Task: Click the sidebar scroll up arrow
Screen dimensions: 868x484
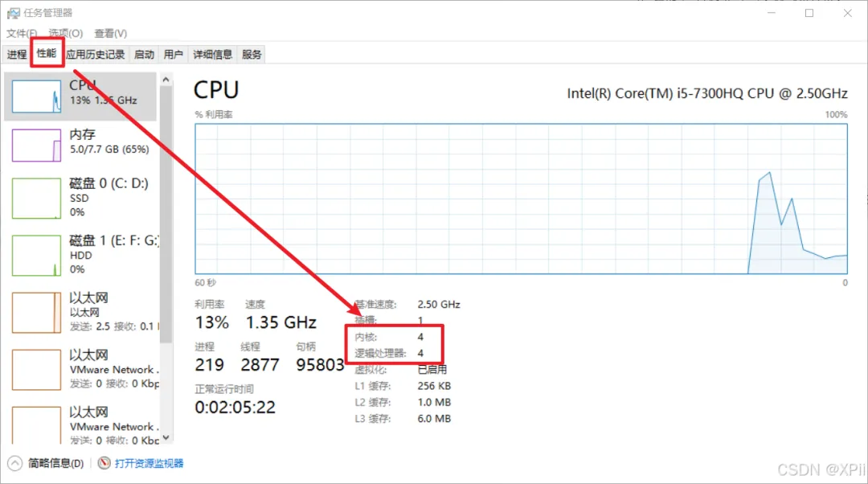Action: (x=166, y=80)
